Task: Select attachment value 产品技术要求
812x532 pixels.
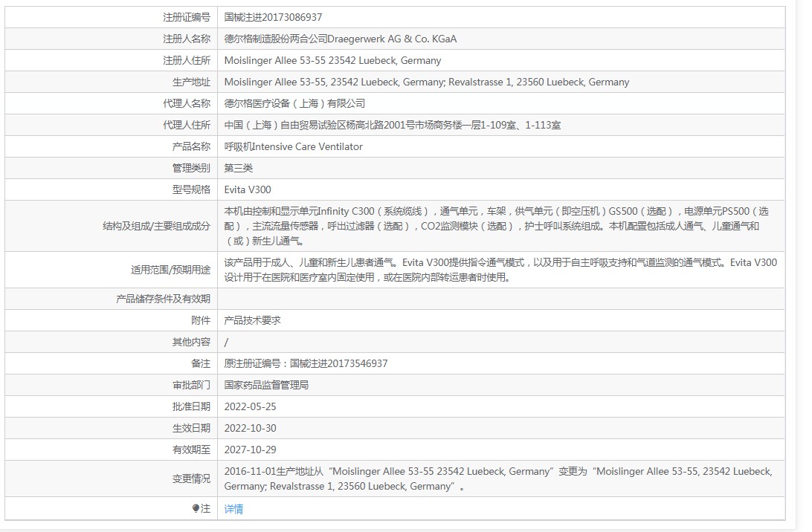Action: 252,320
